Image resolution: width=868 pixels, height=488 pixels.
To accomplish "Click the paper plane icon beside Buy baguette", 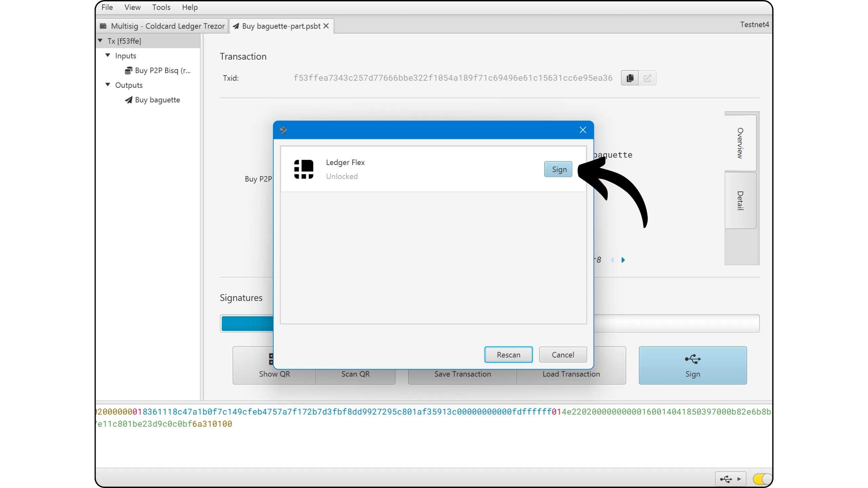I will click(128, 100).
